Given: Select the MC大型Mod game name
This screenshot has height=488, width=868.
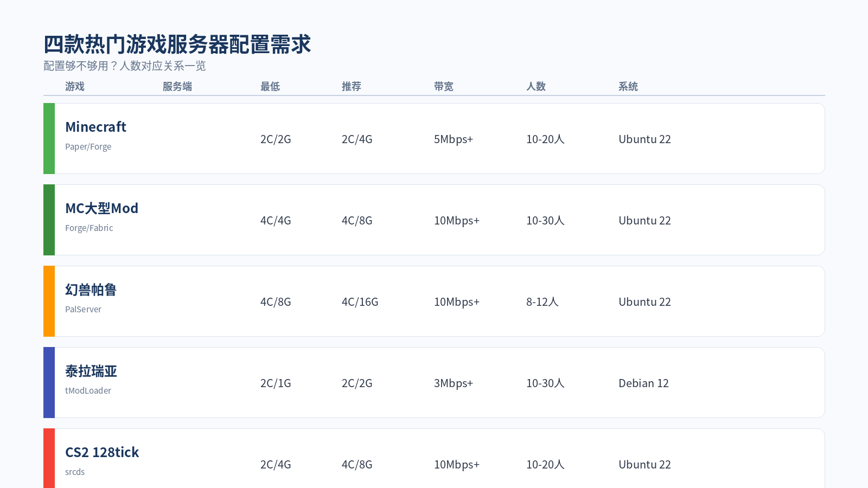Looking at the screenshot, I should tap(101, 208).
